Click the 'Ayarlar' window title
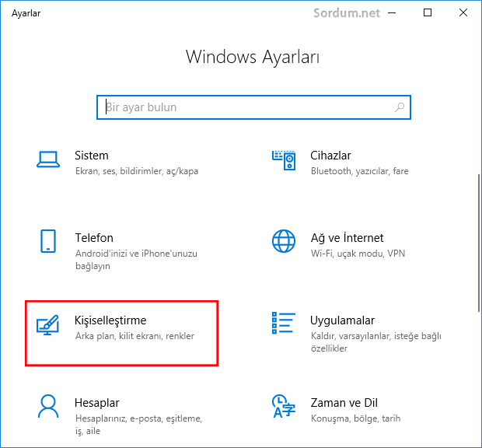 (x=26, y=13)
